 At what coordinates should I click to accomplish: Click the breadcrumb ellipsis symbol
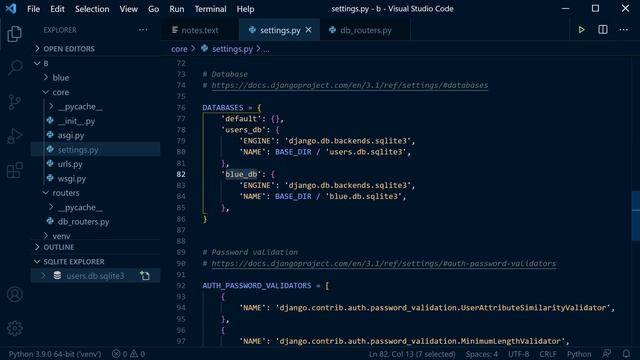pyautogui.click(x=266, y=49)
